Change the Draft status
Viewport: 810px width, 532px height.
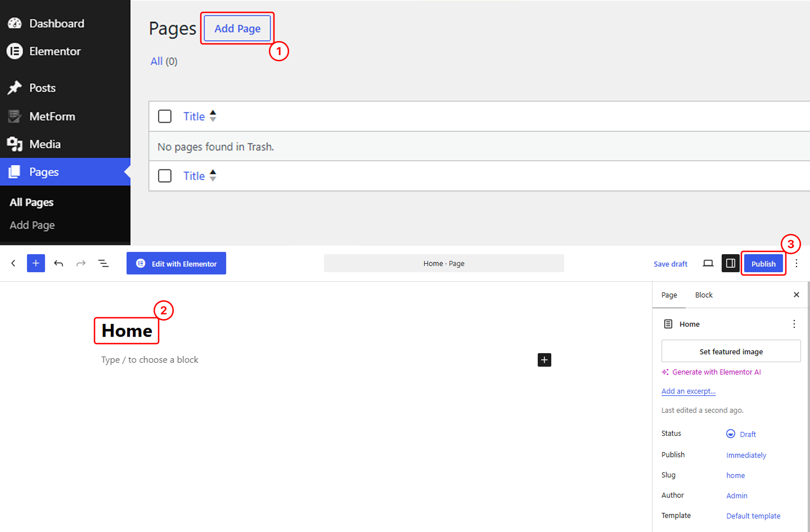741,434
